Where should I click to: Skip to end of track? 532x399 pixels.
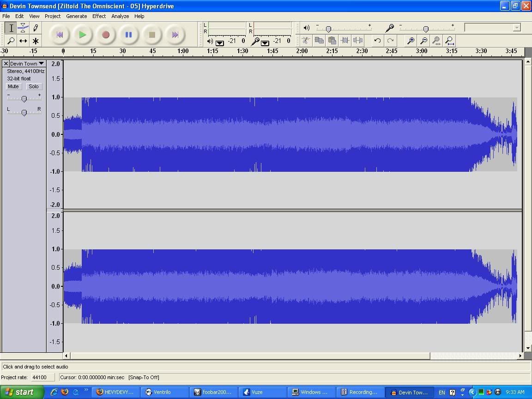point(175,35)
